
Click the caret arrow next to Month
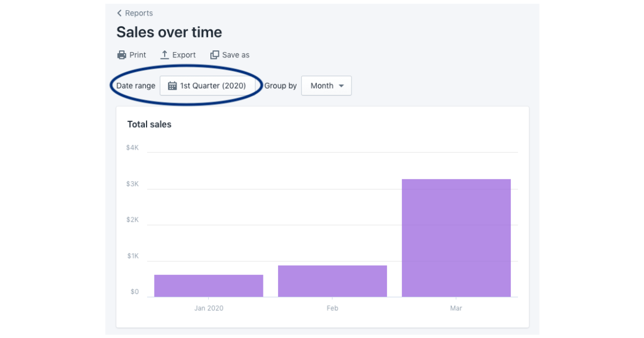pyautogui.click(x=341, y=86)
